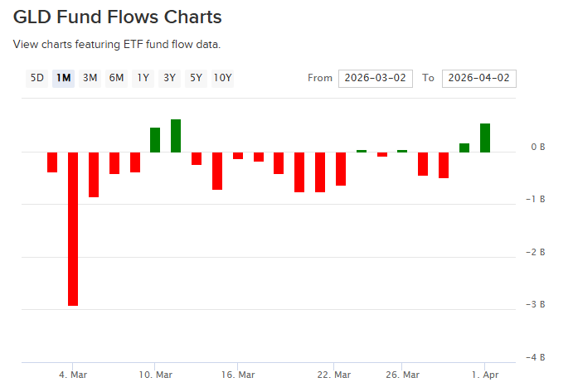This screenshot has height=392, width=573.
Task: Show the 10Y fund flows
Action: pyautogui.click(x=222, y=78)
